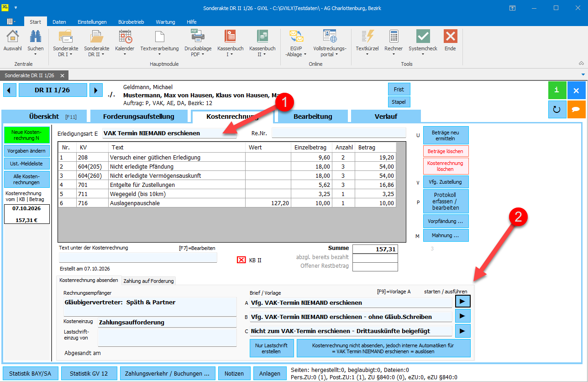Open the orange comment bubble button
This screenshot has width=588, height=382.
click(x=576, y=110)
